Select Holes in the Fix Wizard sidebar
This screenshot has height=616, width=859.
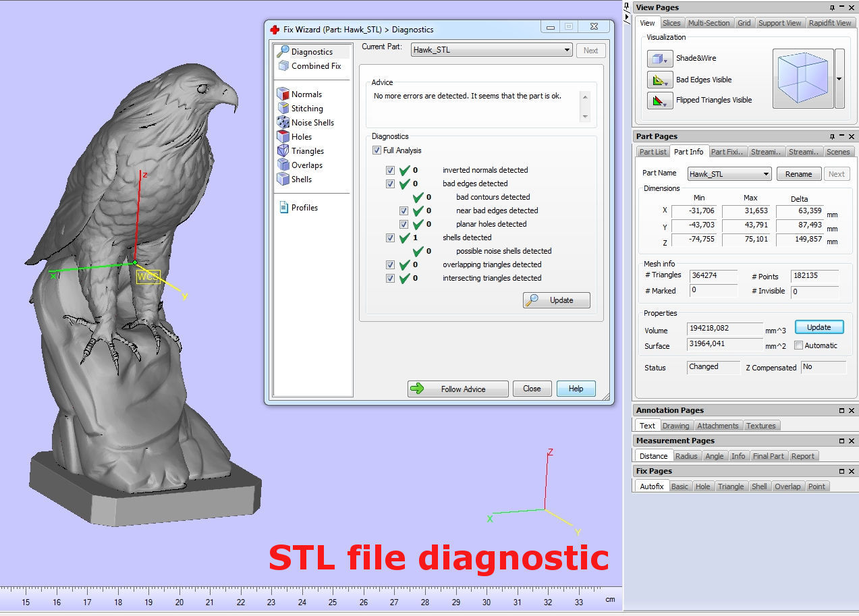295,137
